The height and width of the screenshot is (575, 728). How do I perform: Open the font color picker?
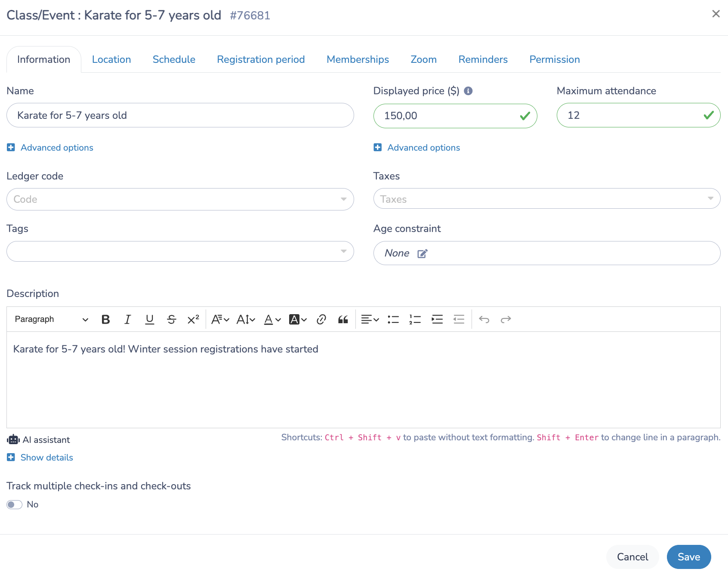(x=272, y=319)
